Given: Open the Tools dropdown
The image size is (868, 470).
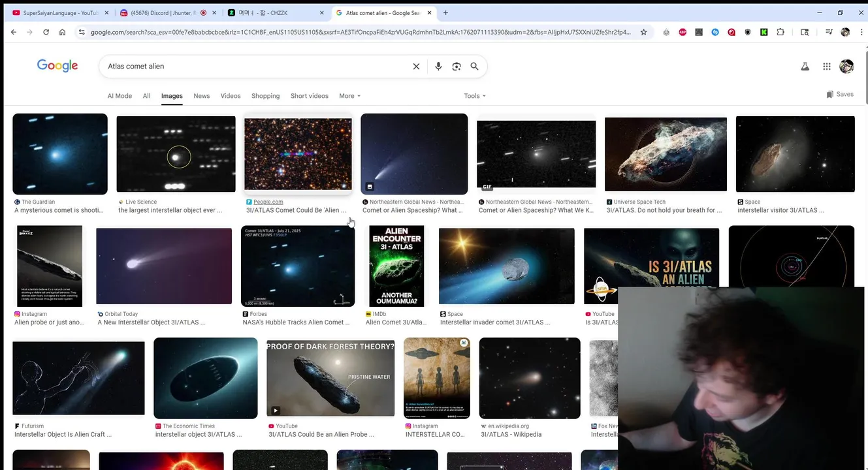Looking at the screenshot, I should tap(475, 96).
